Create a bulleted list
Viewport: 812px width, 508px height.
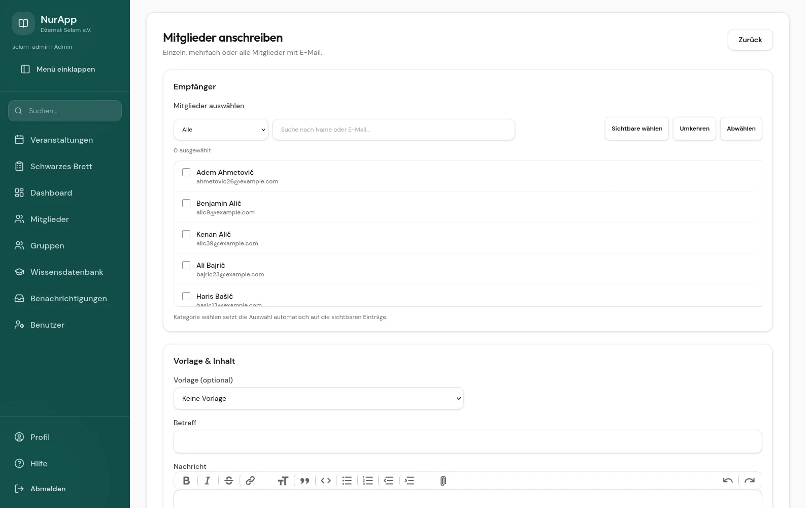347,481
